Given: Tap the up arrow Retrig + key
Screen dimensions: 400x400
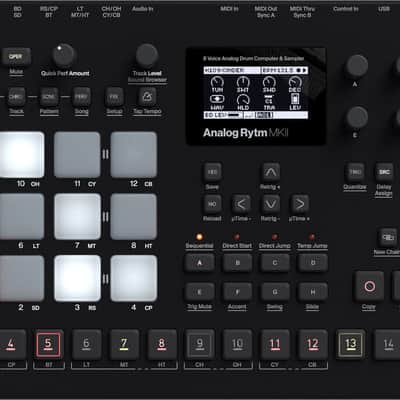Looking at the screenshot, I should tap(271, 172).
